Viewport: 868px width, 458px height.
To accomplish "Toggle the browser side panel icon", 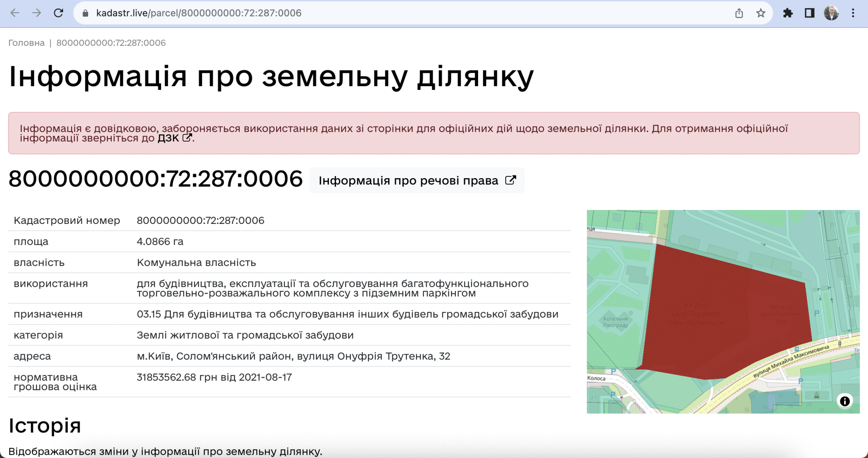I will (x=810, y=13).
